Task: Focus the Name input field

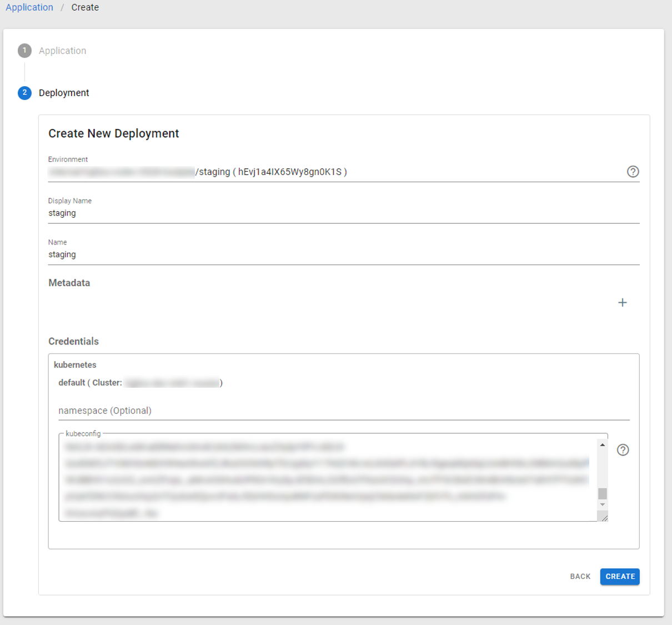Action: tap(343, 255)
